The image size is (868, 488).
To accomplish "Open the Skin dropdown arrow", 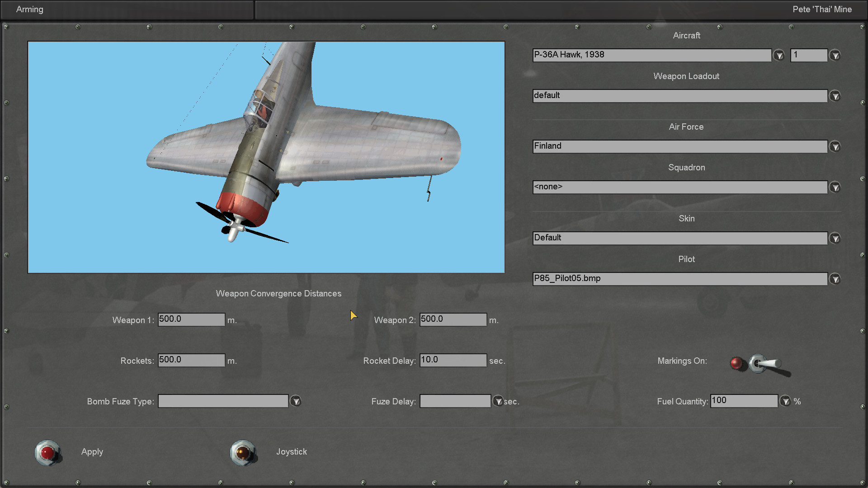I will 835,239.
